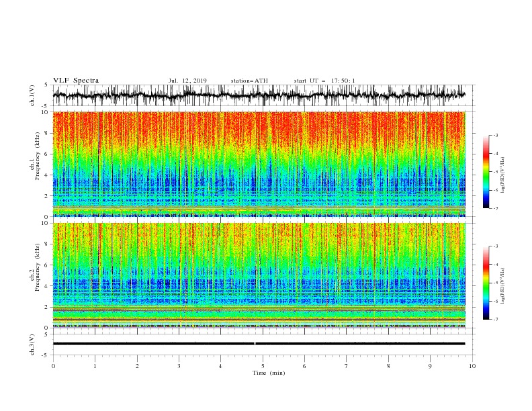Click time axis tick label "0"

pyautogui.click(x=53, y=366)
